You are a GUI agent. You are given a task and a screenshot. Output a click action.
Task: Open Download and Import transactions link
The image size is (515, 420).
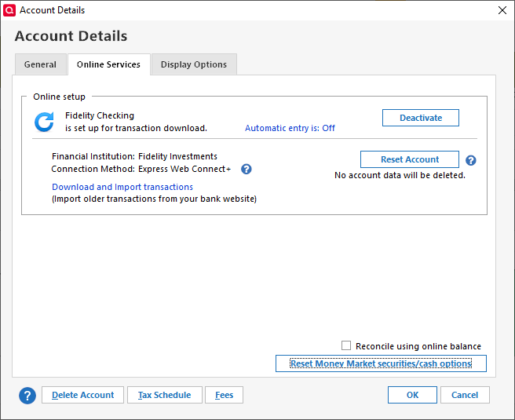coord(122,187)
